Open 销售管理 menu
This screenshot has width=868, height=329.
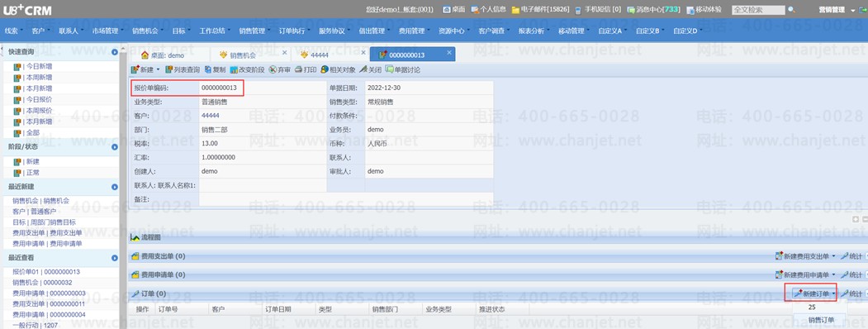(254, 31)
